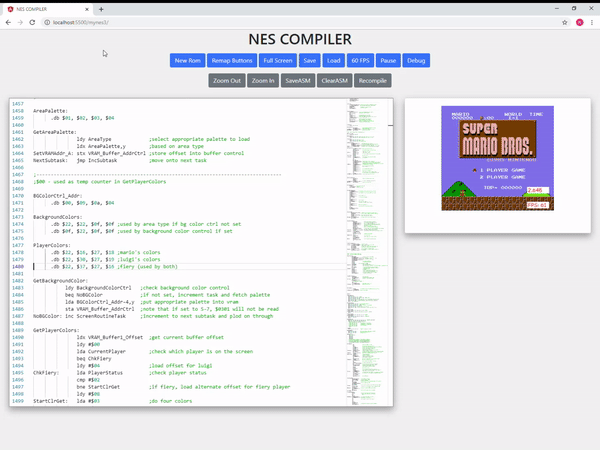Select the NES COMPILER browser tab
This screenshot has height=450, width=600.
(47, 9)
